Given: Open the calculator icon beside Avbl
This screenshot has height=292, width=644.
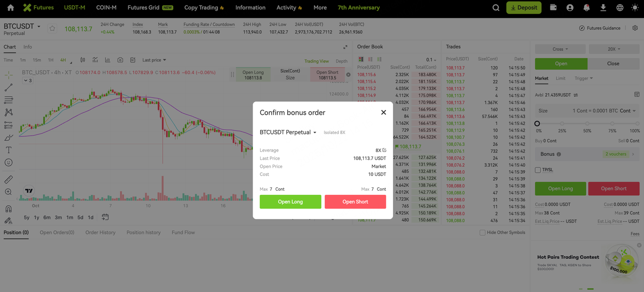Looking at the screenshot, I should click(x=636, y=95).
